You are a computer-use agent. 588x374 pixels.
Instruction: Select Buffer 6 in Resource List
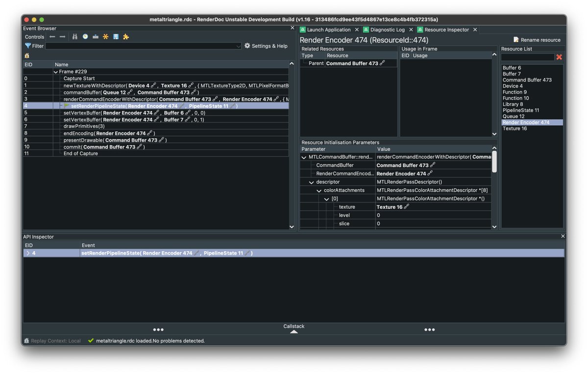(532, 68)
